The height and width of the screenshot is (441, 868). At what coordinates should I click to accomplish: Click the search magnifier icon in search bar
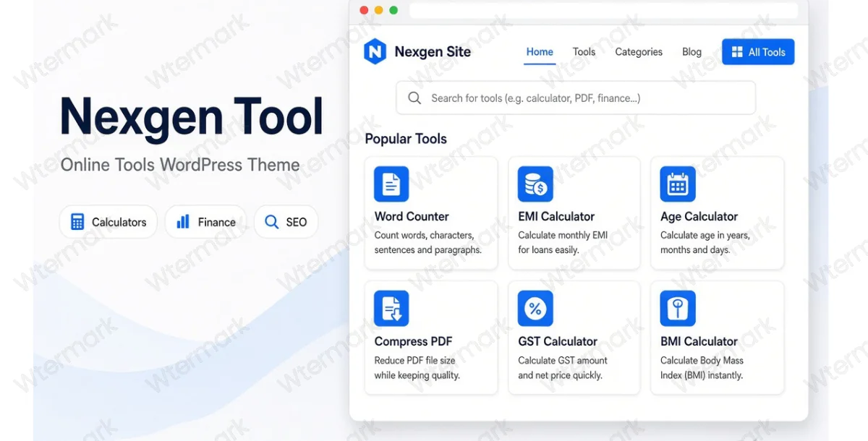point(414,98)
